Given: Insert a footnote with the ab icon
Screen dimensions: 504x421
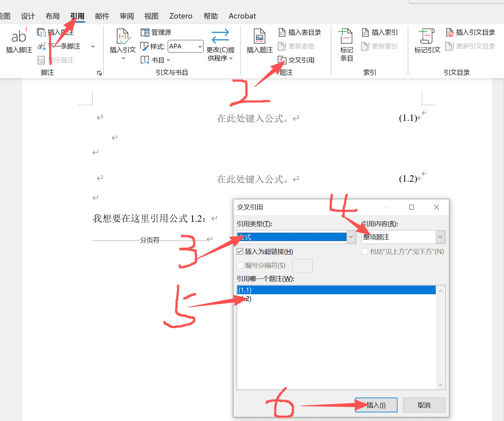Looking at the screenshot, I should click(18, 40).
